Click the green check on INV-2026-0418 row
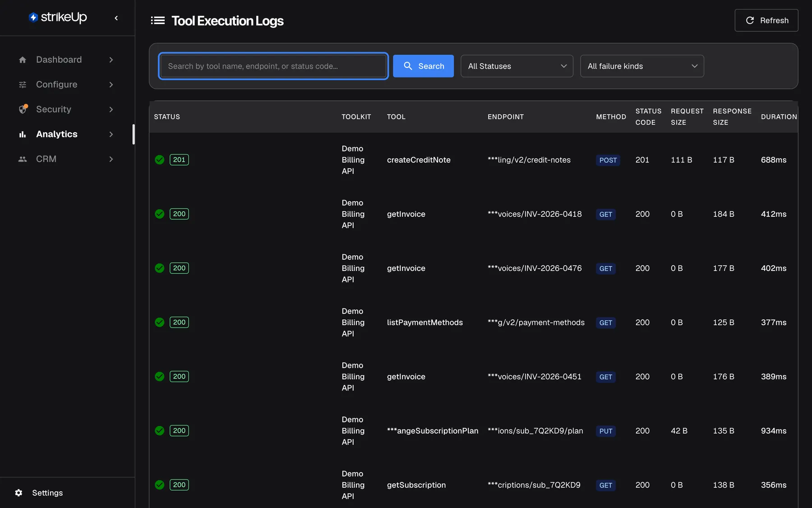Viewport: 812px width, 508px height. 159,214
